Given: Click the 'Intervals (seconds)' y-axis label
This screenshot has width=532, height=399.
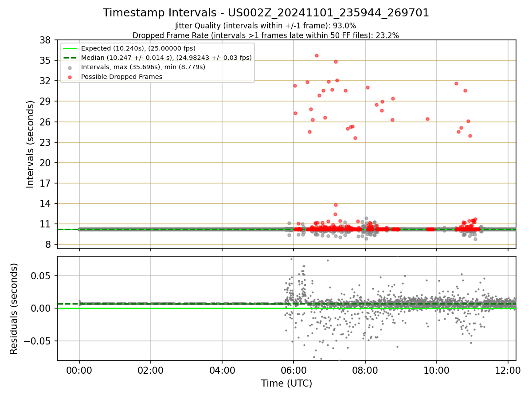Looking at the screenshot, I should [30, 144].
